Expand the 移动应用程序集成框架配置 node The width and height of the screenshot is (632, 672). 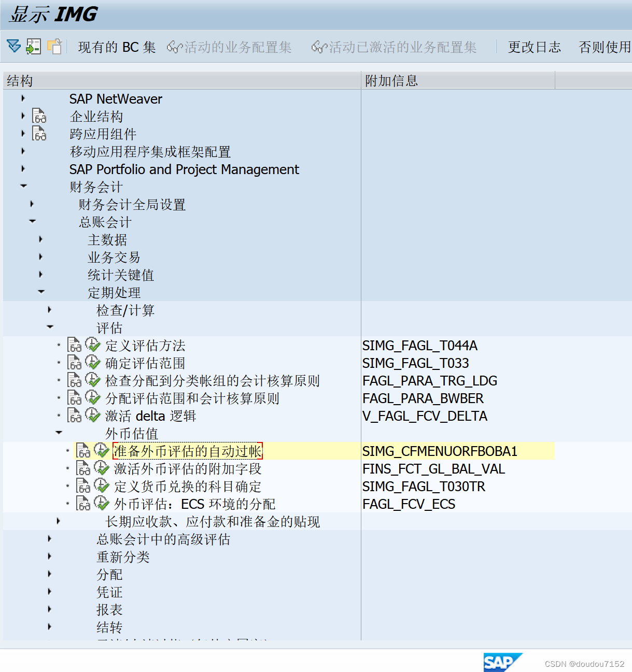[23, 151]
